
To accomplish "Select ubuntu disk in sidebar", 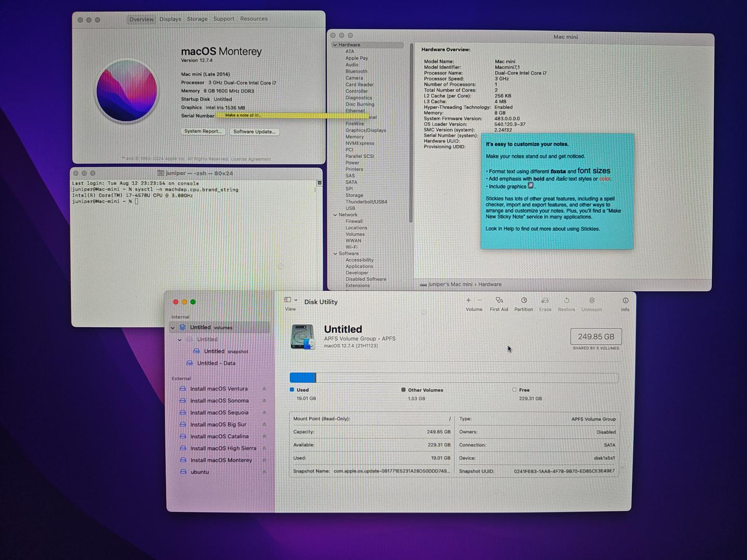I will (194, 472).
